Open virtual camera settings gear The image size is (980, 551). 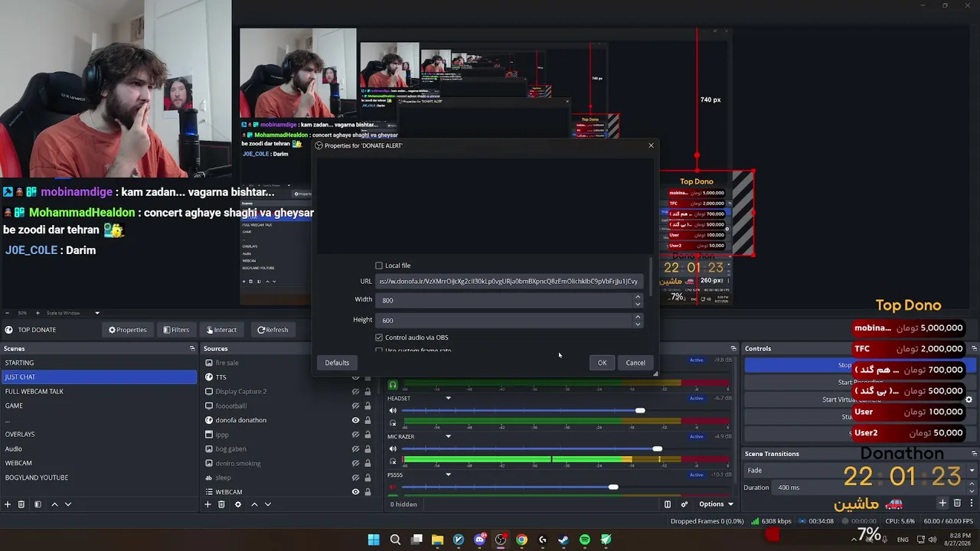[969, 399]
